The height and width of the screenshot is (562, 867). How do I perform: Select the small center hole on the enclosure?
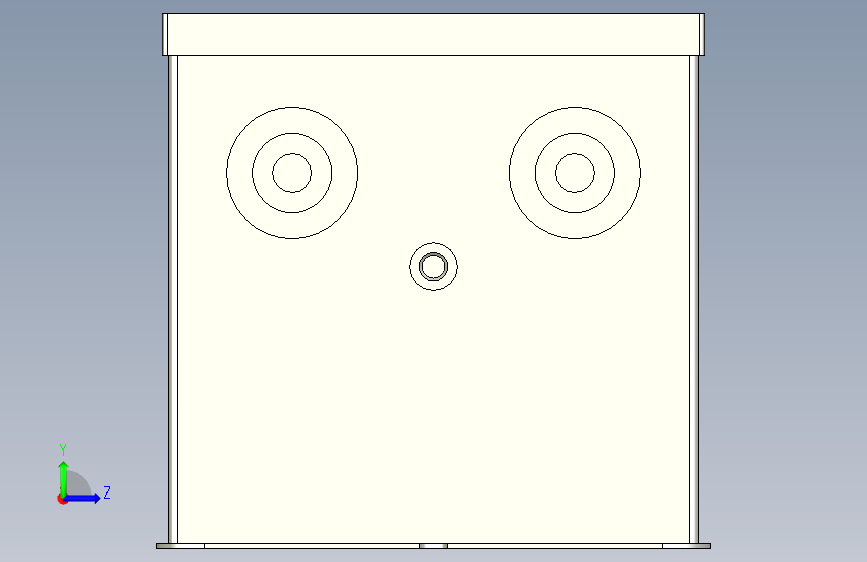(434, 267)
